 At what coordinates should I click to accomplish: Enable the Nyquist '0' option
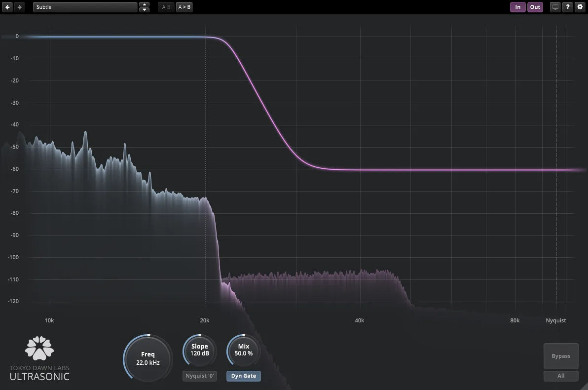tap(200, 376)
